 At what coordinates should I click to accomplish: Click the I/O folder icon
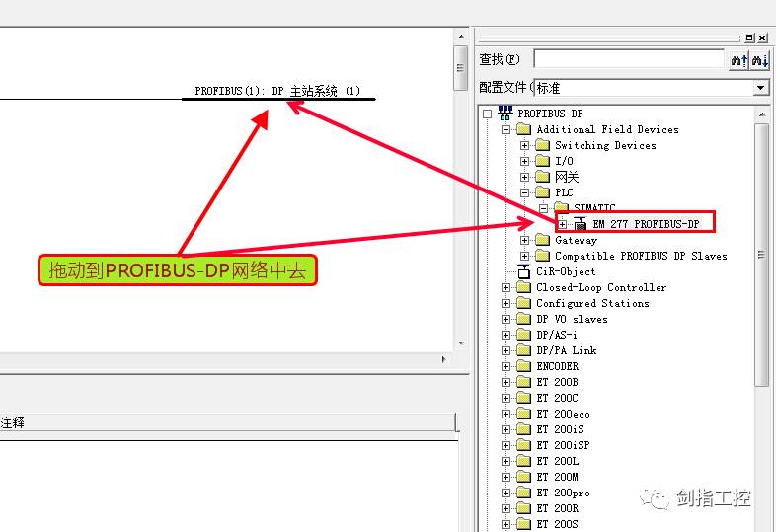point(542,161)
